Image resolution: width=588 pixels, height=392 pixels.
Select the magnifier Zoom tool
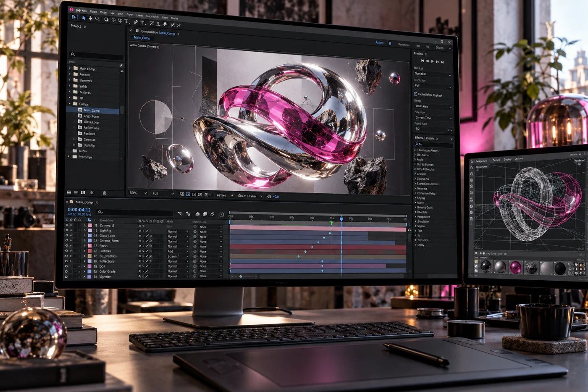point(97,18)
